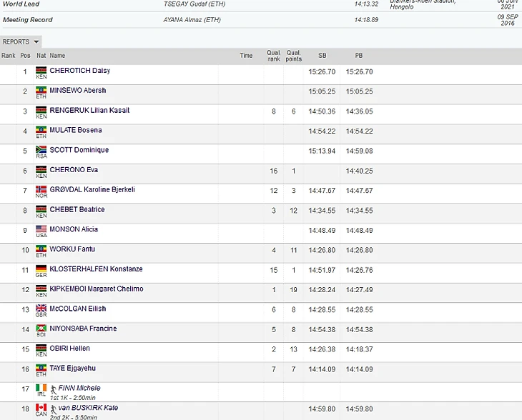Screen dimensions: 522x420
Task: Open athlete profile for TAYE Ejgayehu
Action: click(x=72, y=368)
